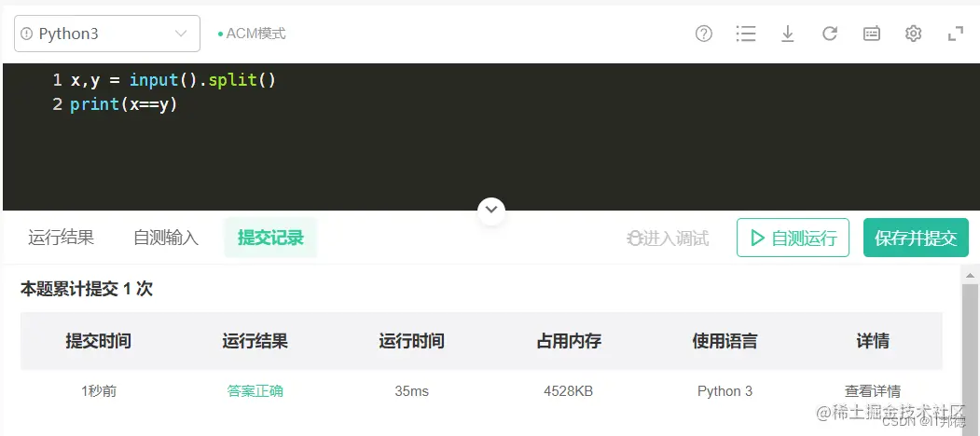Switch to the 运行结果 tab
The height and width of the screenshot is (436, 980).
pyautogui.click(x=62, y=238)
